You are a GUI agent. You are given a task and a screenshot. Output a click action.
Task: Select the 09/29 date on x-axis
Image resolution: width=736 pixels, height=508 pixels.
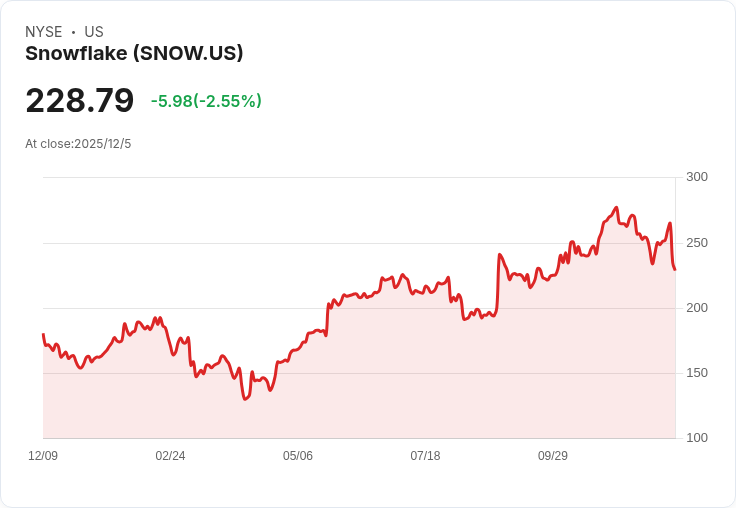(x=553, y=456)
